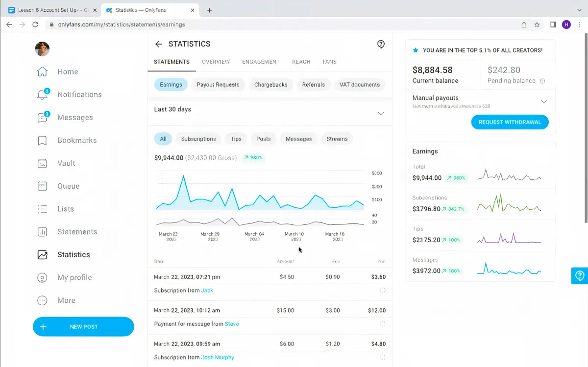Open the Messages chat icon
The width and height of the screenshot is (588, 367).
coord(43,118)
